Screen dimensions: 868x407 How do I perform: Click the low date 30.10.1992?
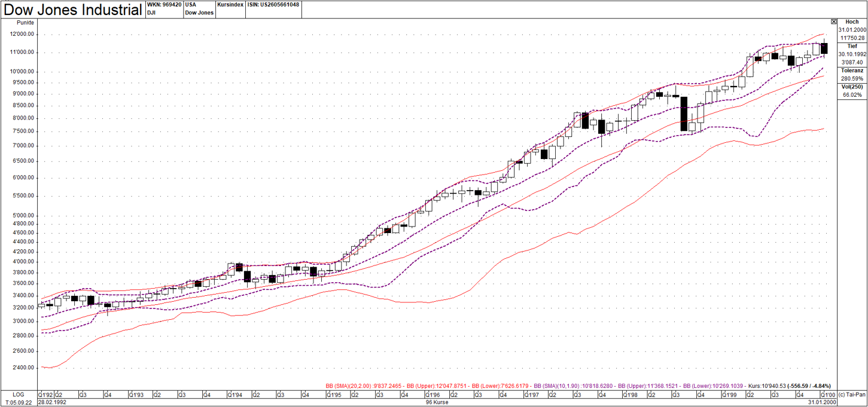852,54
